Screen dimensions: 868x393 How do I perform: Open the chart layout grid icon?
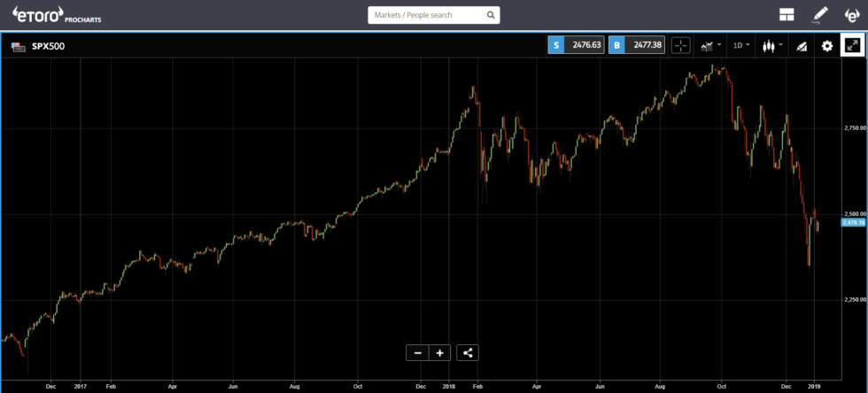786,15
